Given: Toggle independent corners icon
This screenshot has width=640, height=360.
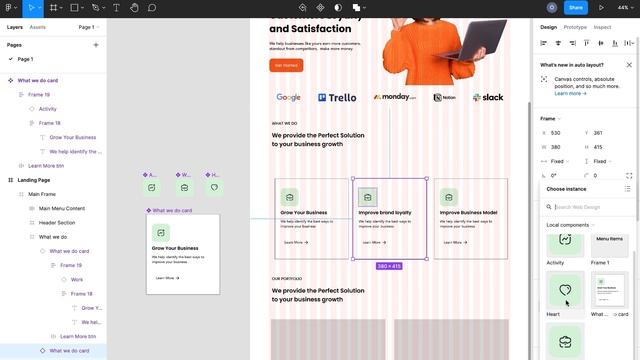Looking at the screenshot, I should click(x=629, y=176).
